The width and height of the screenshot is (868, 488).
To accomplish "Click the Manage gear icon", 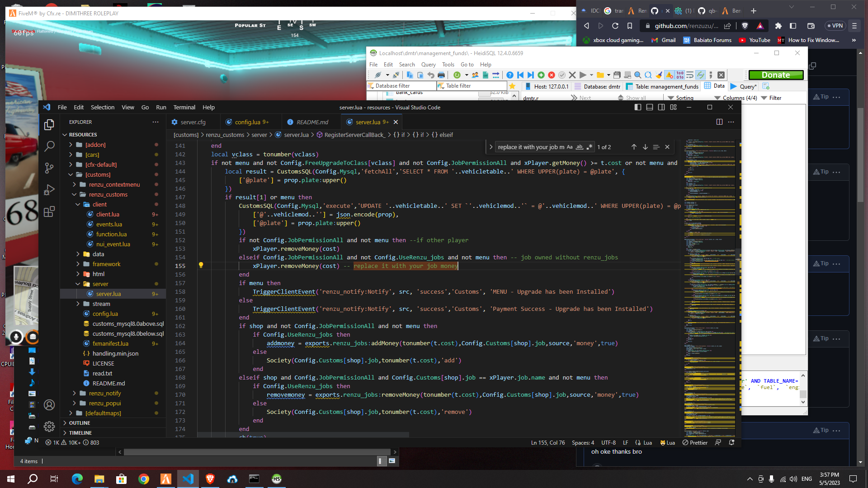I will click(x=49, y=426).
